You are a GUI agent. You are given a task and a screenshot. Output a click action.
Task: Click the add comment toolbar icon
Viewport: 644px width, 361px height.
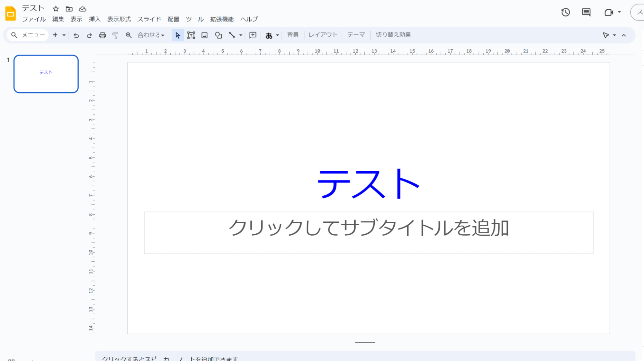click(253, 35)
